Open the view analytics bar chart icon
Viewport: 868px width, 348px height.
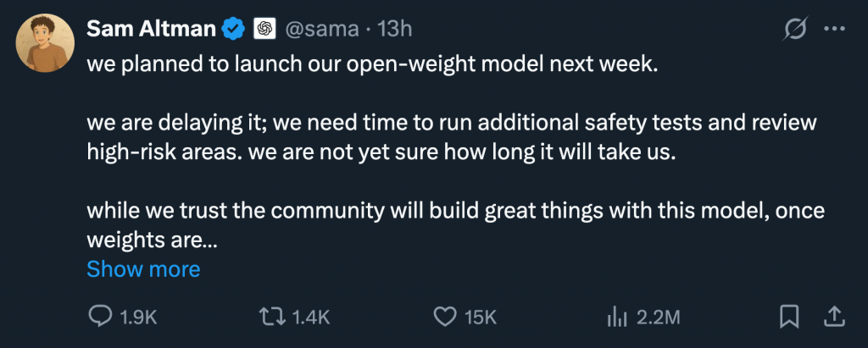pos(616,317)
